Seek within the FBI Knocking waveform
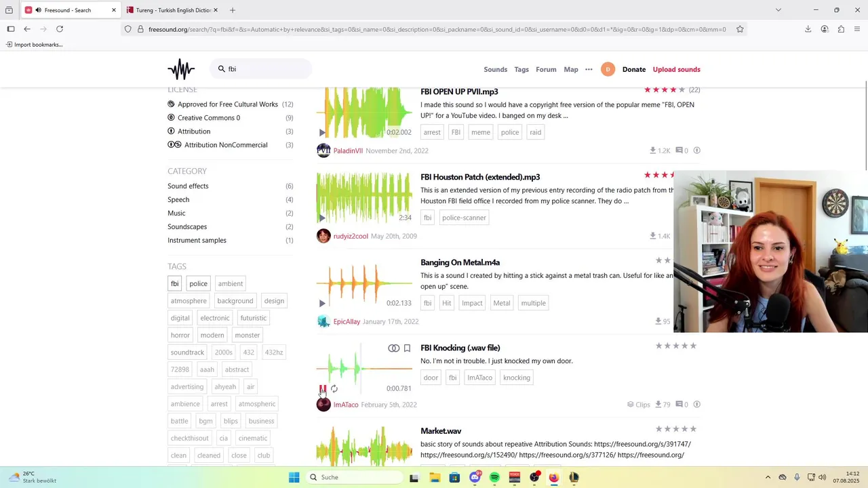The image size is (868, 488). pos(364,369)
